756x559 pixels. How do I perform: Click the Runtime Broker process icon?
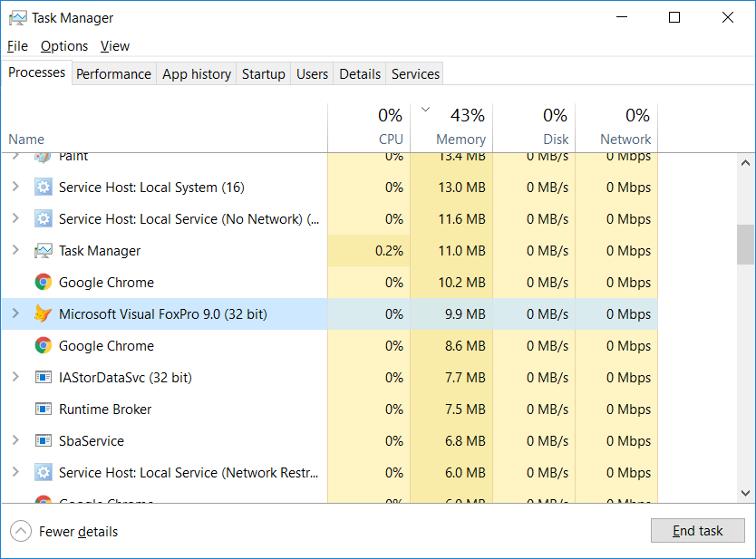click(x=43, y=410)
